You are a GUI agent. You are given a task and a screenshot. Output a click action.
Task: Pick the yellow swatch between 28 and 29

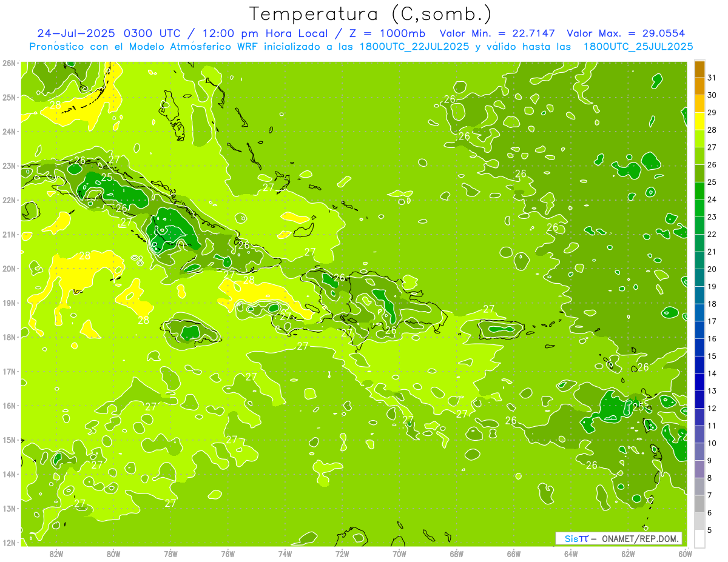[x=699, y=122]
